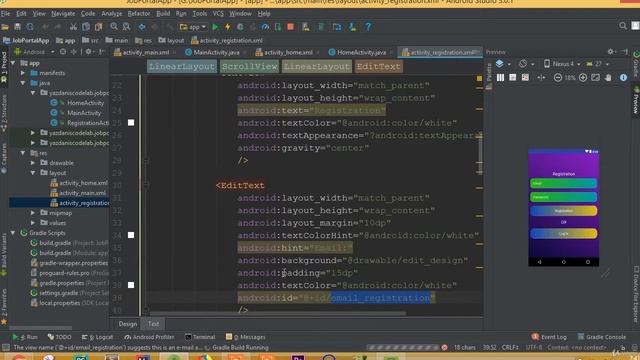
Task: Switch to the Design tab below editor
Action: (128, 324)
